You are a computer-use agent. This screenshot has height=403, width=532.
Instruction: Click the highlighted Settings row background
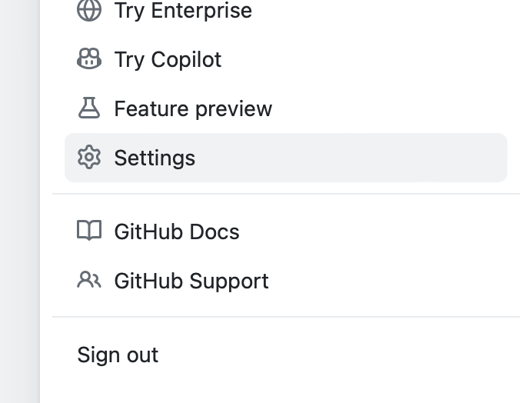point(286,158)
